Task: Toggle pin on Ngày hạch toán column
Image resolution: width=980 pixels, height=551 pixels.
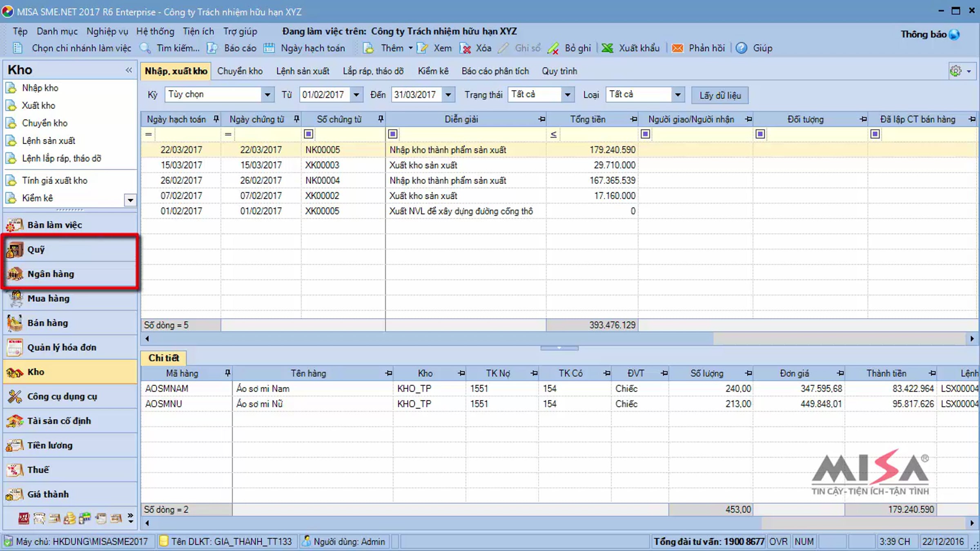Action: pyautogui.click(x=216, y=119)
